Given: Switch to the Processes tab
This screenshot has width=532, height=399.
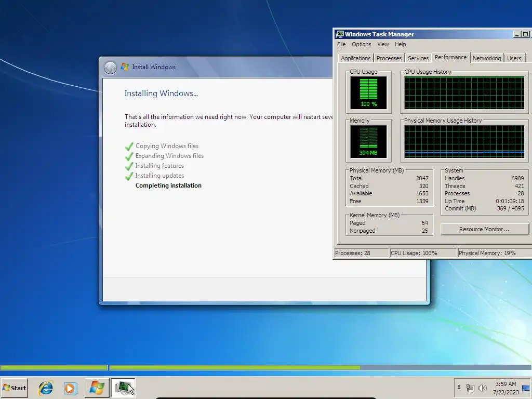Looking at the screenshot, I should pos(389,58).
